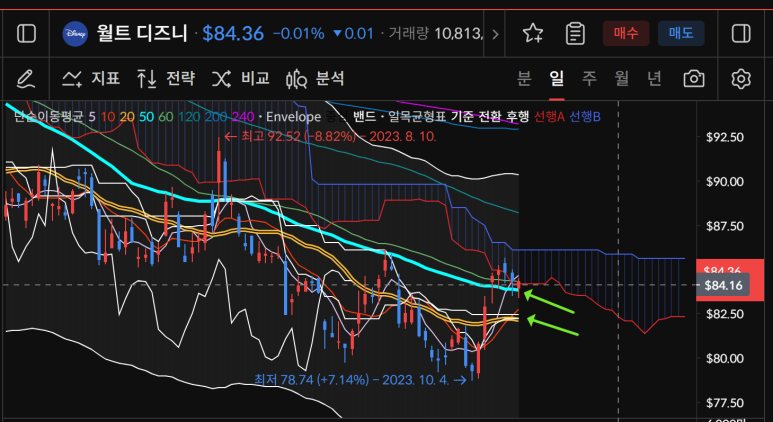
Task: Click the 최고 92.52 high annotation
Action: 330,137
